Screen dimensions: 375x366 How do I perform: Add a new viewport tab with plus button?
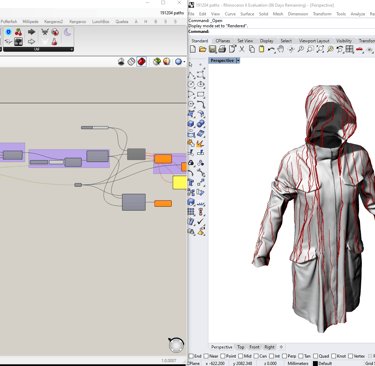click(x=281, y=347)
